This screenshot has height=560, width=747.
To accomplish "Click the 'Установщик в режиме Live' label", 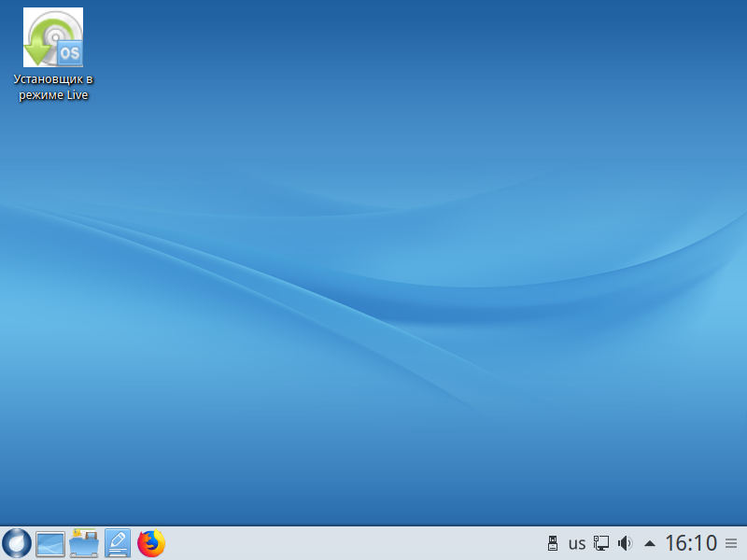I will coord(52,87).
